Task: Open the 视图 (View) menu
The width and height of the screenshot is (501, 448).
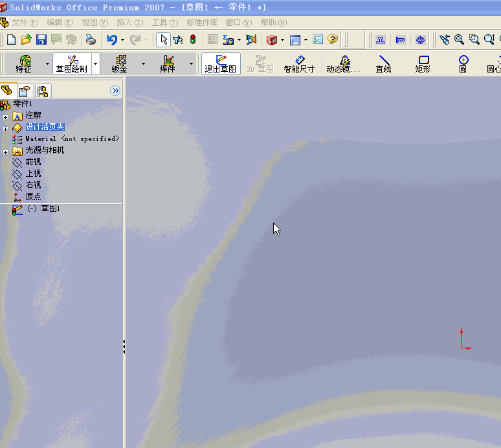Action: 95,23
